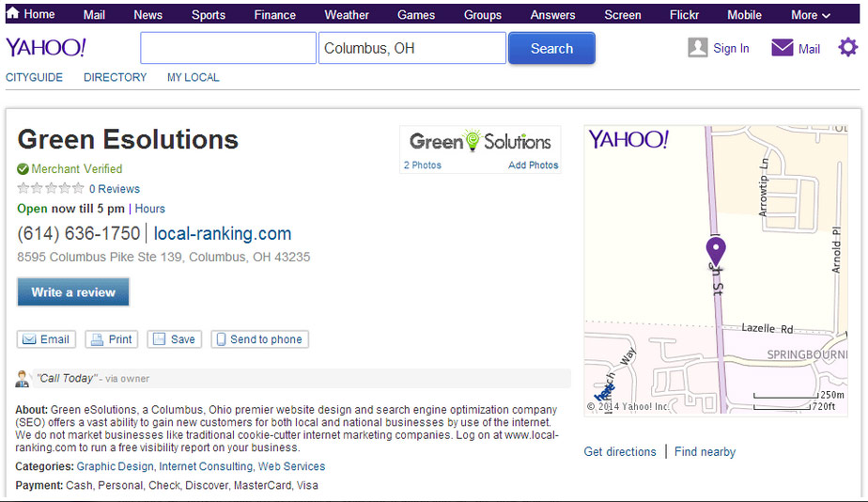Click the Email button

(46, 339)
